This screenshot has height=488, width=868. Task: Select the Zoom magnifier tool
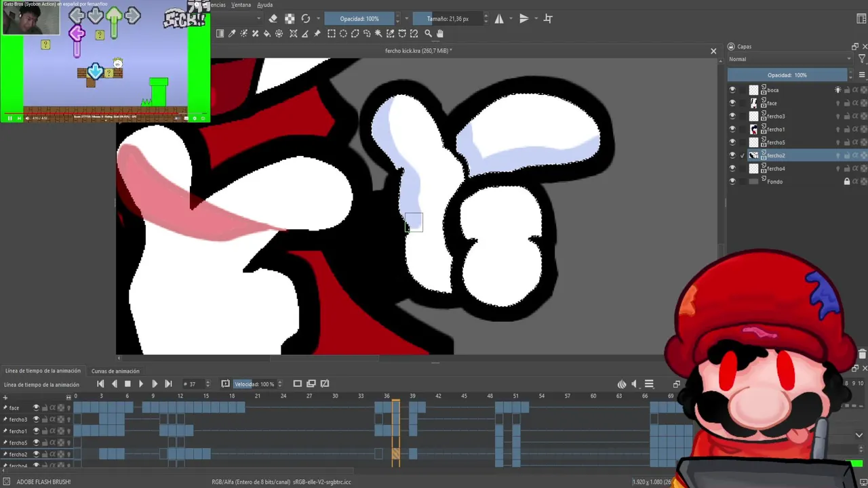point(428,33)
